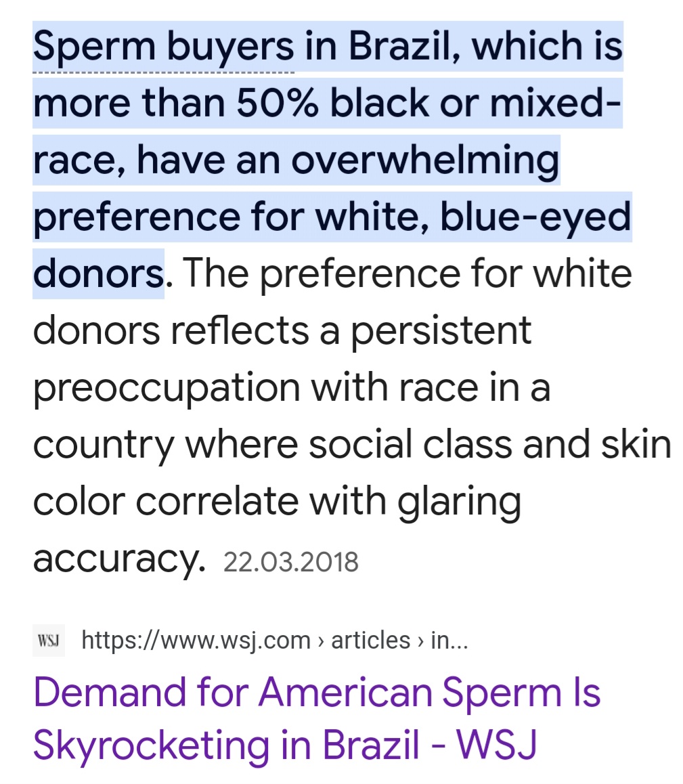Image resolution: width=683 pixels, height=784 pixels.
Task: Click the truncated 'in...' breadcrumb segment
Action: 449,640
